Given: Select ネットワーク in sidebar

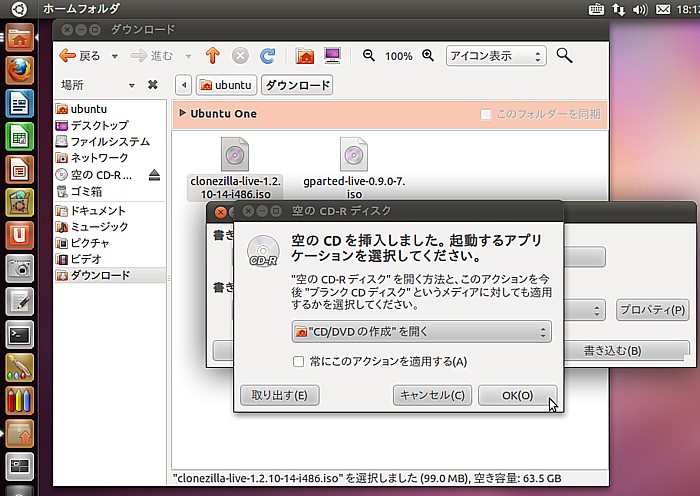Looking at the screenshot, I should click(110, 158).
